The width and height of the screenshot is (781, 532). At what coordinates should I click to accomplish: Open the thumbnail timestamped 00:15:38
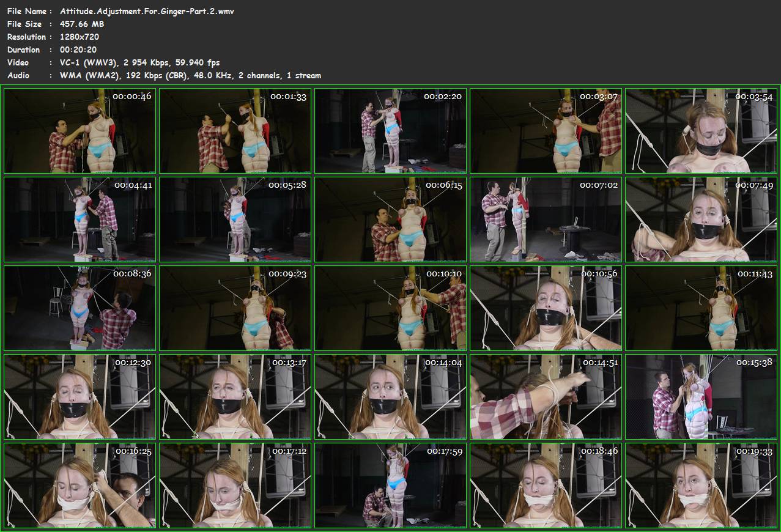[701, 397]
